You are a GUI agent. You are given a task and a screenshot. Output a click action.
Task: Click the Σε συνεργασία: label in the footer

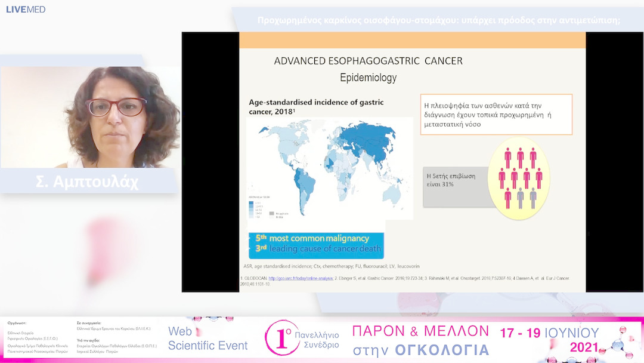pos(89,323)
